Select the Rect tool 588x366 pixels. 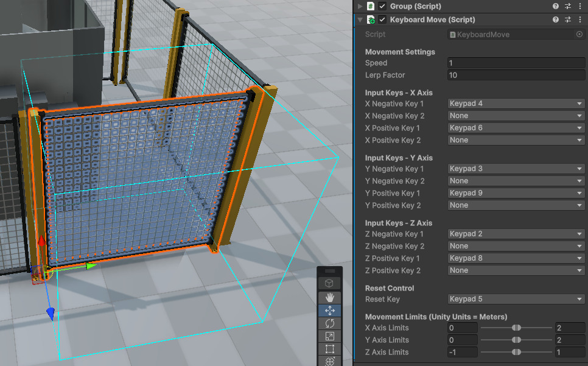pos(329,349)
